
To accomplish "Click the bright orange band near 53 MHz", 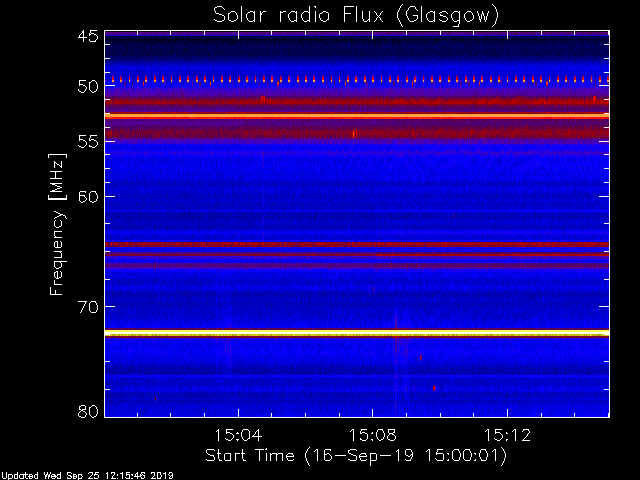I will (357, 116).
